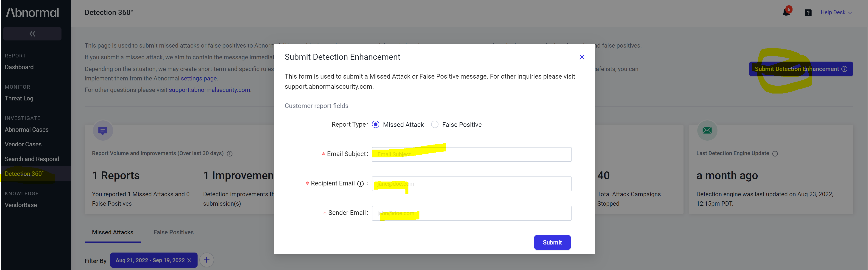Switch to the False Positives tab
The width and height of the screenshot is (868, 270).
(x=173, y=232)
